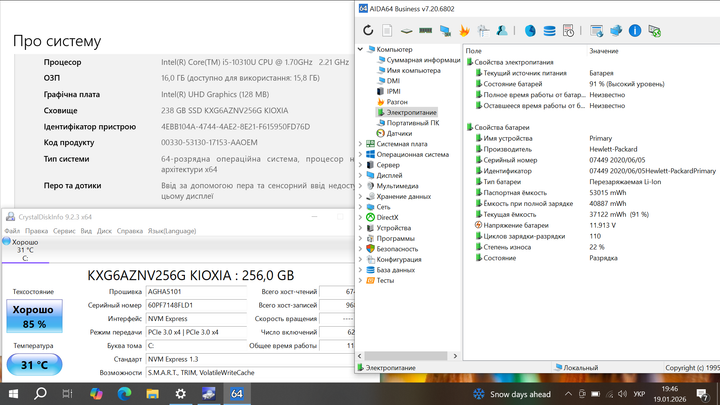Select Портативный ПК tree item
The height and width of the screenshot is (405, 720).
408,123
